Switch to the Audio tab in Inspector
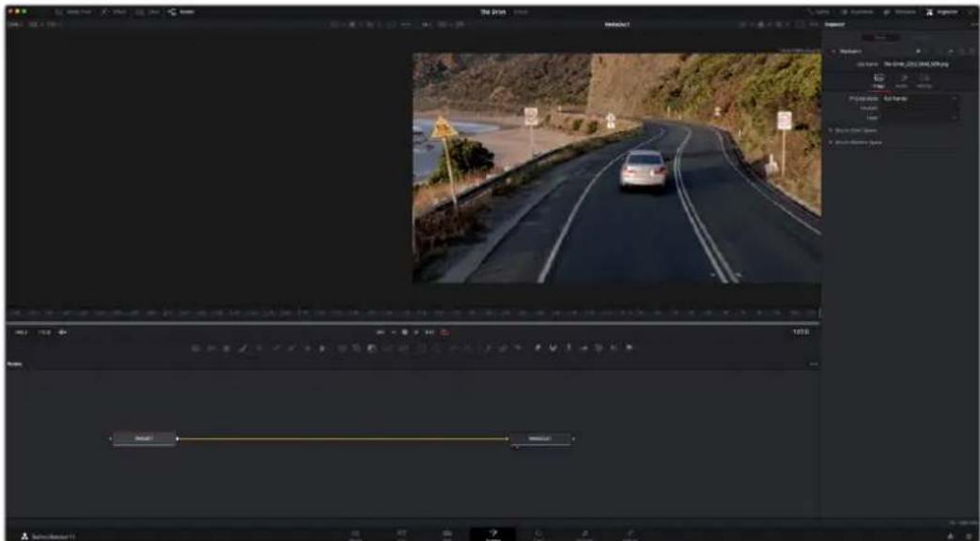980x541 pixels. point(902,81)
